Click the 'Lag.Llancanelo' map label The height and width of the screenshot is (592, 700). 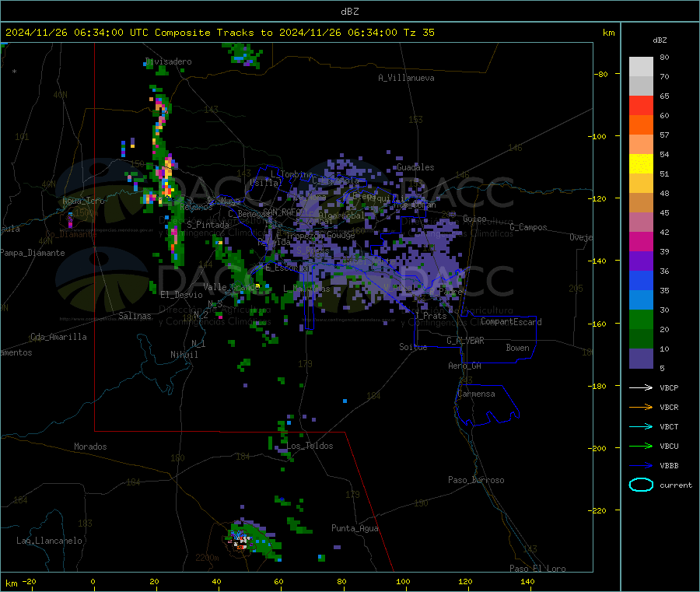[49, 541]
